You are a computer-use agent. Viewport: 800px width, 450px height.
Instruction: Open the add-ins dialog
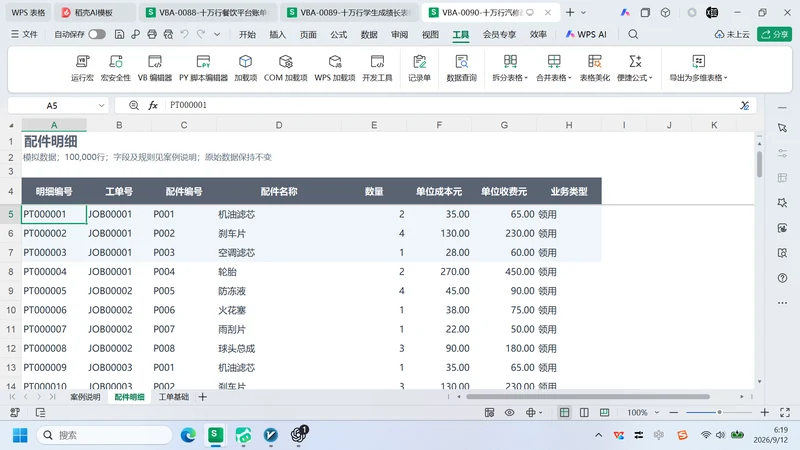[245, 68]
